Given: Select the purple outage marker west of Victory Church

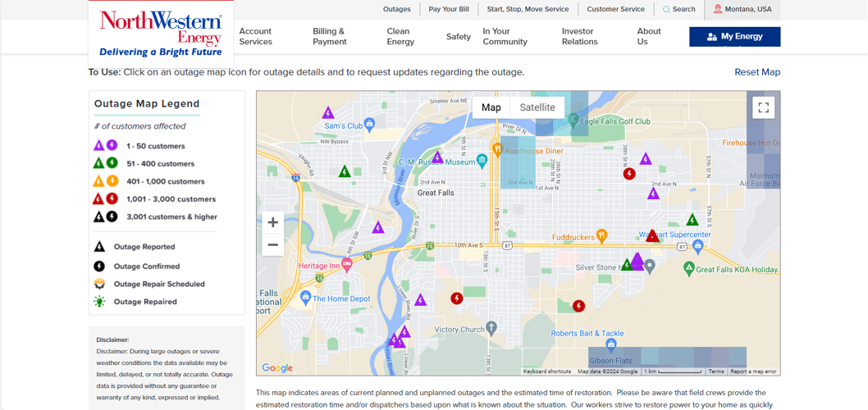Looking at the screenshot, I should 420,300.
